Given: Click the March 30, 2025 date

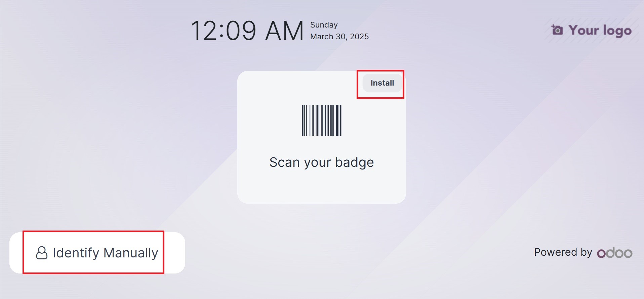Looking at the screenshot, I should [339, 37].
